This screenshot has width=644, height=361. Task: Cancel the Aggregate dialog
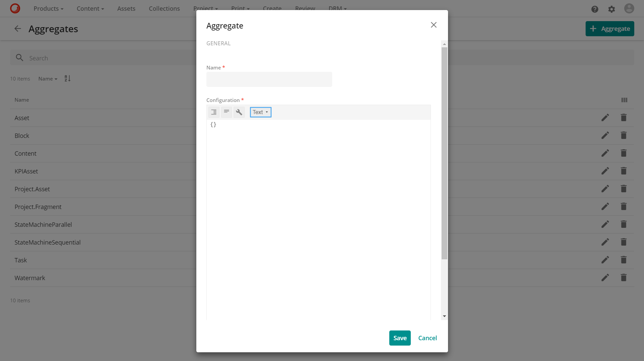[428, 338]
